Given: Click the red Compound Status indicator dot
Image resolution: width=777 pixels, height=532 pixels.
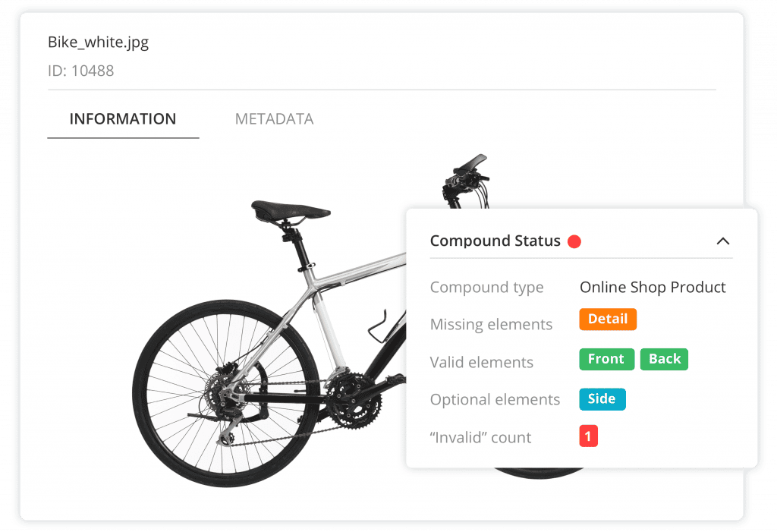Looking at the screenshot, I should pyautogui.click(x=574, y=241).
